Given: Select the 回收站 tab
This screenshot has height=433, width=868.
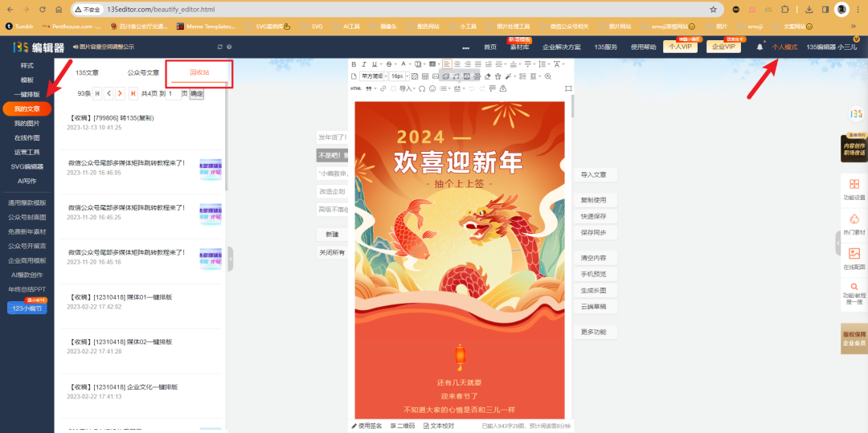Looking at the screenshot, I should [x=199, y=72].
